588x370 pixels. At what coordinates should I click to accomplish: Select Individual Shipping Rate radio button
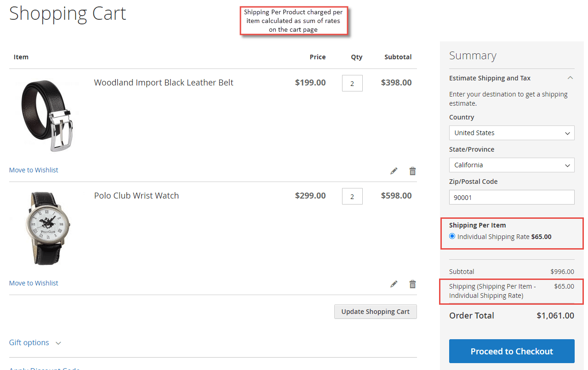click(x=452, y=236)
